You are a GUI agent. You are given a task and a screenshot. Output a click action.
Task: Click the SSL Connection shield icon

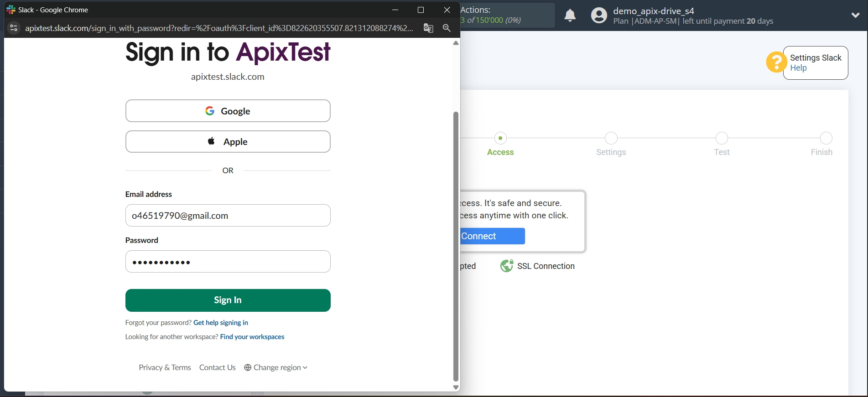pos(507,266)
